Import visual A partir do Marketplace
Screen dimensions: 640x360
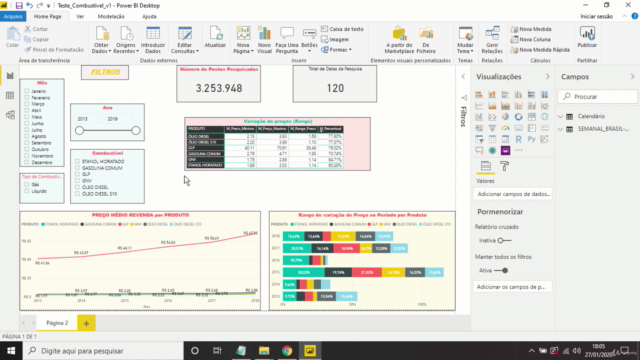pos(399,33)
